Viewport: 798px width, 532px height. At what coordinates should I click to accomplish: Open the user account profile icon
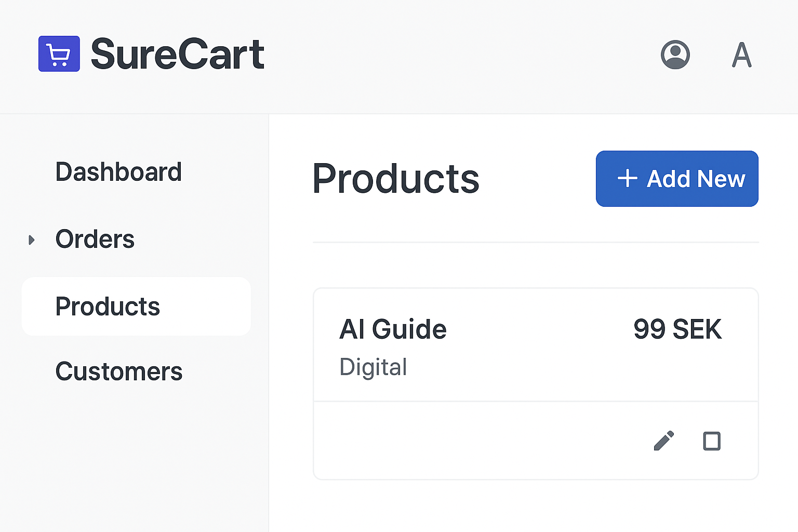(675, 55)
